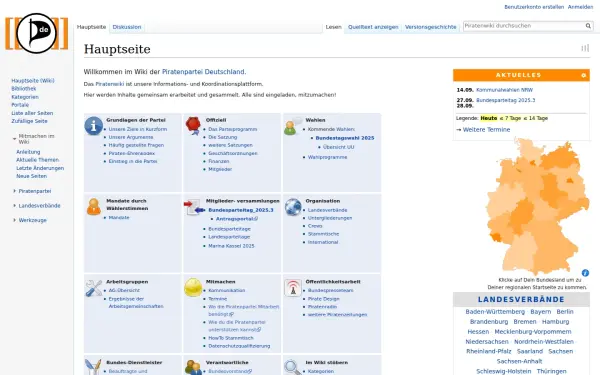
Task: Open the Quelltext anzeigen tab
Action: (373, 27)
